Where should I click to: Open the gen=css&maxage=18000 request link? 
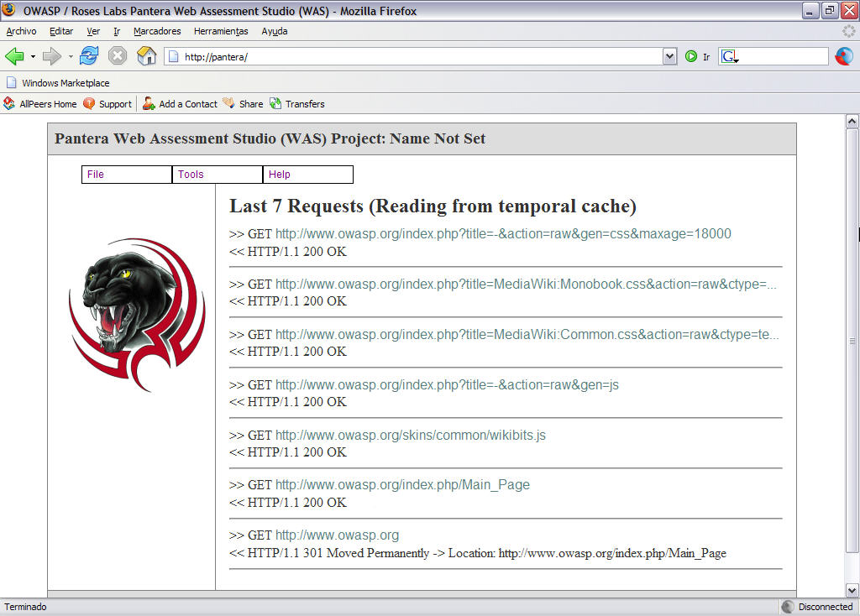(503, 234)
